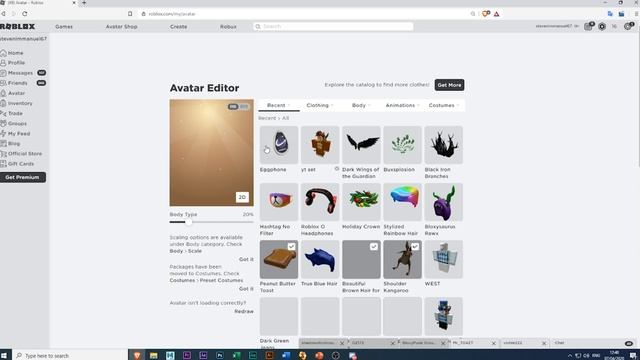Open Excel from the Windows taskbar
This screenshot has height=360, width=640.
click(x=236, y=356)
